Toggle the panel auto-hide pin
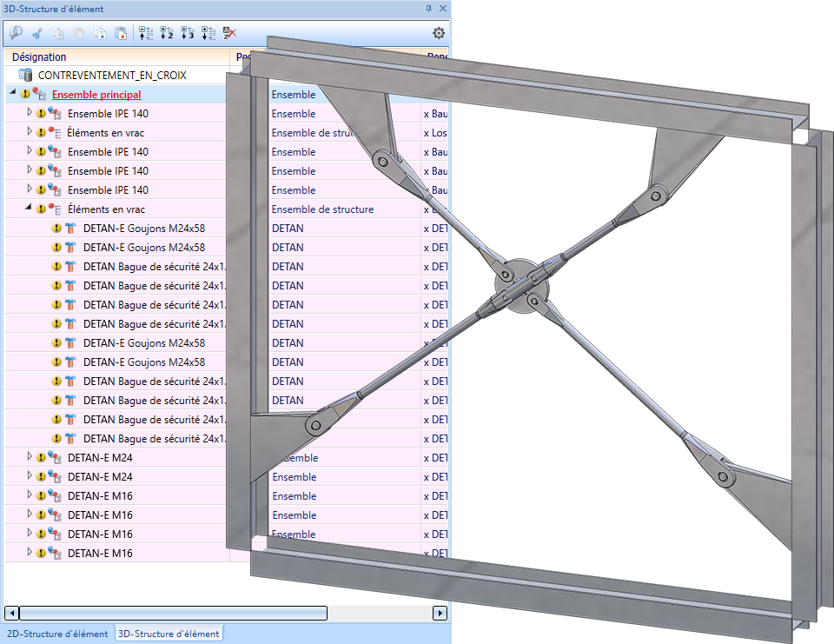 pos(428,8)
